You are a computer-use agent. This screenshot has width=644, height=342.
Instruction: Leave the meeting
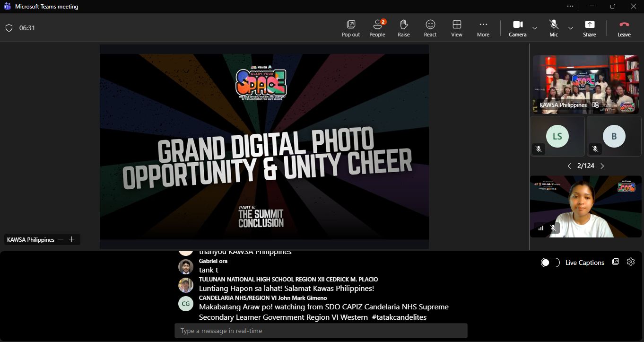(x=624, y=28)
